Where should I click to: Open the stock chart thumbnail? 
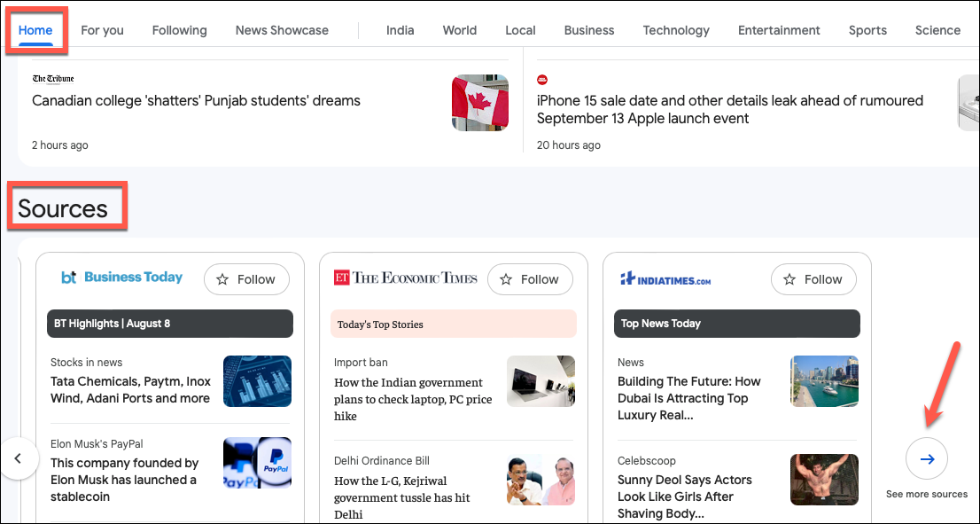click(x=258, y=381)
